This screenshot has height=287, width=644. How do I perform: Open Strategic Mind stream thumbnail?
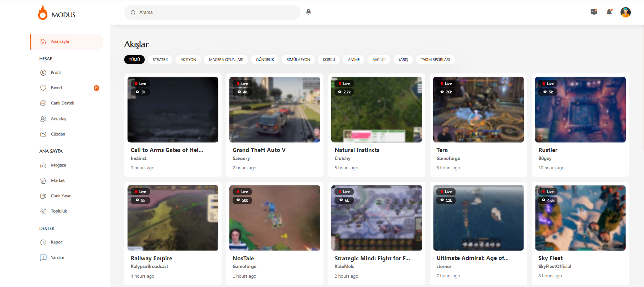tap(376, 218)
